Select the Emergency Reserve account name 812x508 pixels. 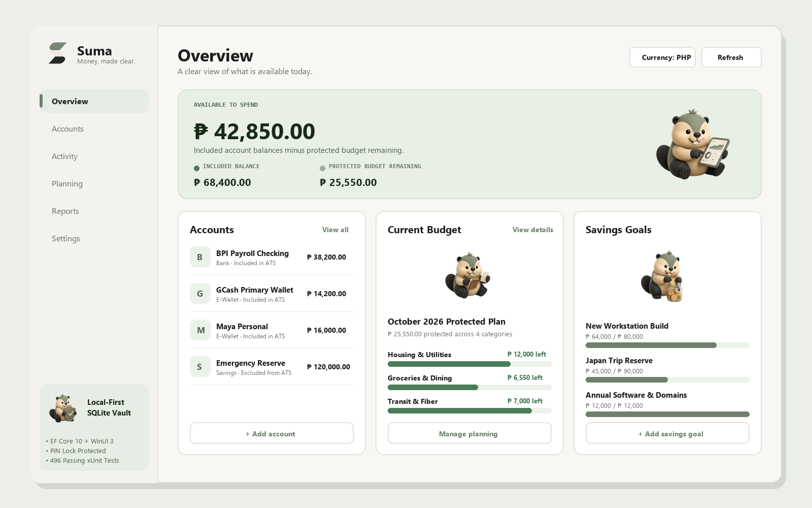[x=251, y=363]
